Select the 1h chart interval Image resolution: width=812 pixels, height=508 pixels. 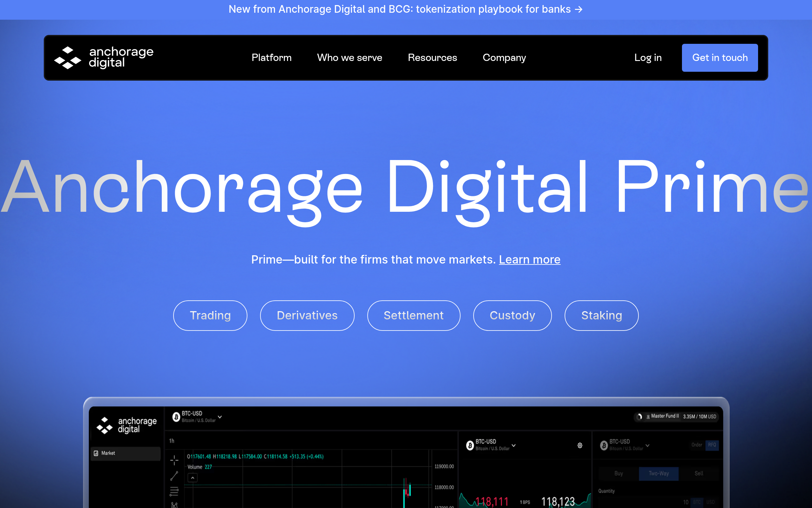tap(172, 441)
